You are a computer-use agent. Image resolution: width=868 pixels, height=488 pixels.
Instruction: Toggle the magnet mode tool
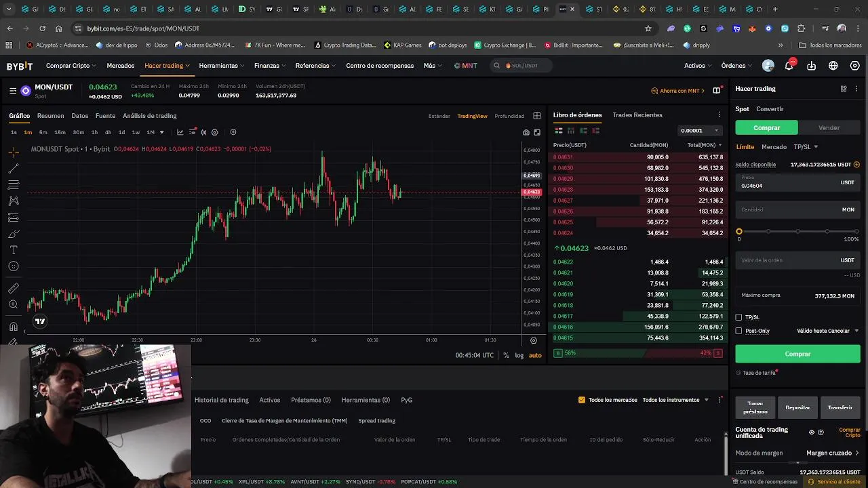(14, 326)
